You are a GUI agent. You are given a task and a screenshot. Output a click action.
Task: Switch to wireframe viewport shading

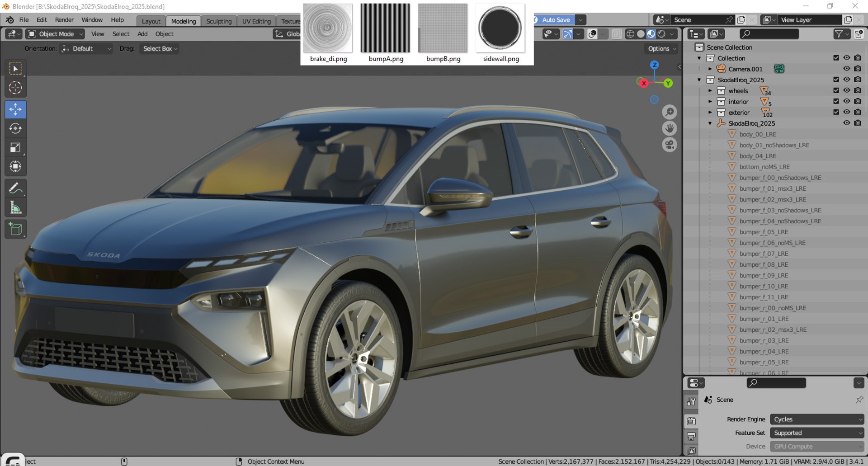click(x=630, y=34)
